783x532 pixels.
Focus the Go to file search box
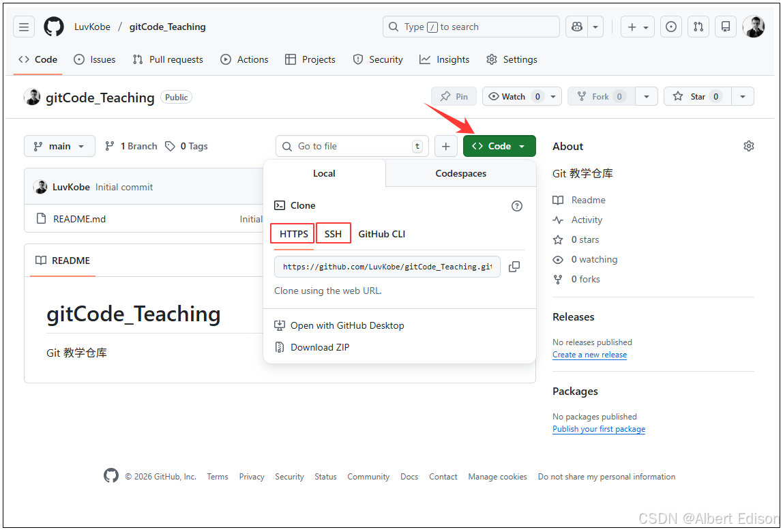pyautogui.click(x=352, y=146)
